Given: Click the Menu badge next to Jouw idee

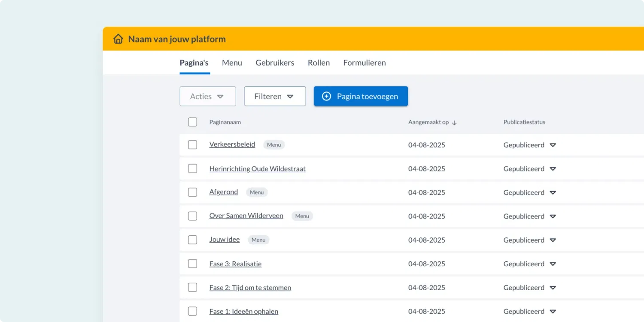Looking at the screenshot, I should 258,240.
